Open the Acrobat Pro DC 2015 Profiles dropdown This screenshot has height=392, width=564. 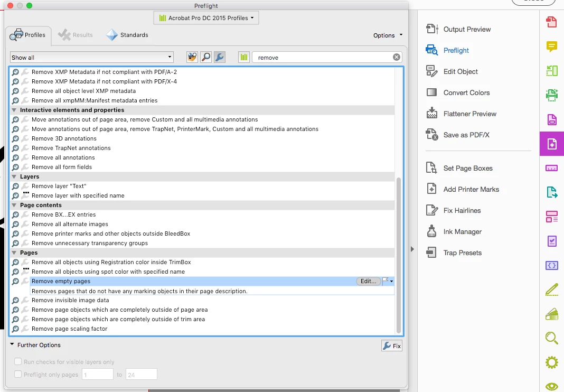pos(206,18)
